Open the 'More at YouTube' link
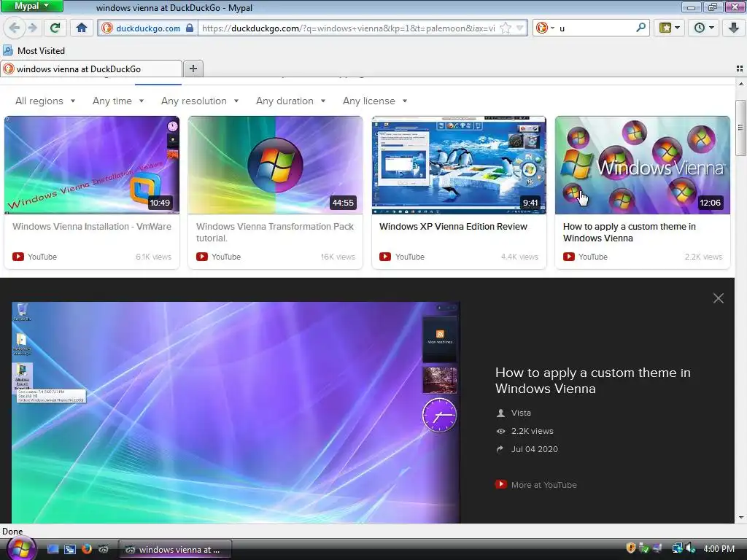This screenshot has height=560, width=747. (543, 485)
